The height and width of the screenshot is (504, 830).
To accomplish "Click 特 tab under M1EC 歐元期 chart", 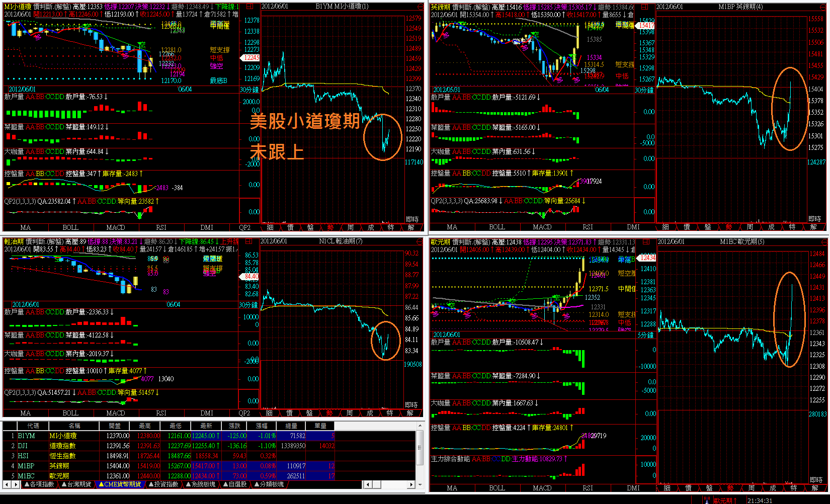I will (793, 488).
